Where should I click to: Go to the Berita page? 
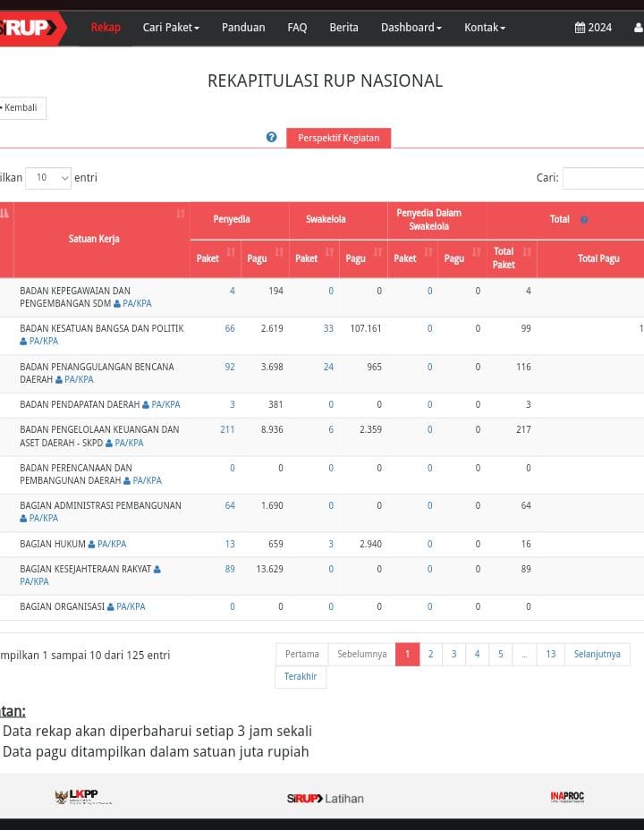point(343,28)
